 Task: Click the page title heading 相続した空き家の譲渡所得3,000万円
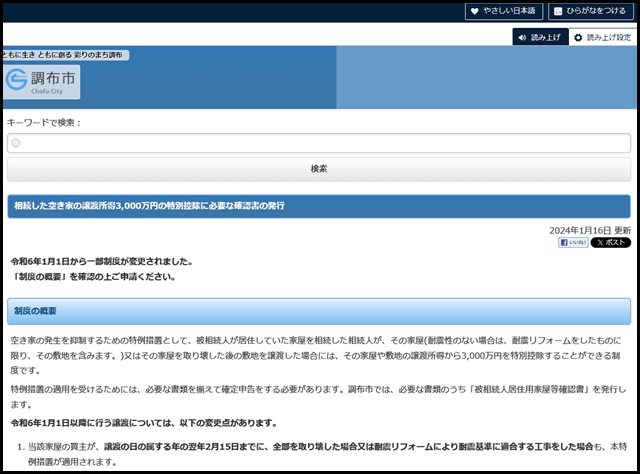click(x=319, y=206)
